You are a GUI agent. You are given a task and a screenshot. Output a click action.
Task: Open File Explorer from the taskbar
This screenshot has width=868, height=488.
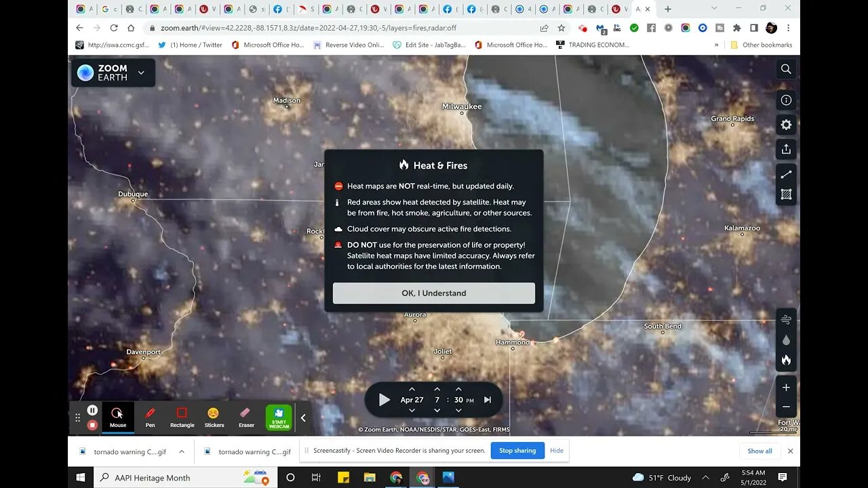coord(370,477)
